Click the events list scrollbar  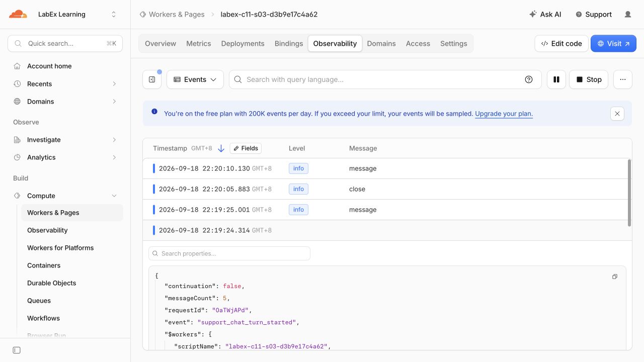coord(629,193)
